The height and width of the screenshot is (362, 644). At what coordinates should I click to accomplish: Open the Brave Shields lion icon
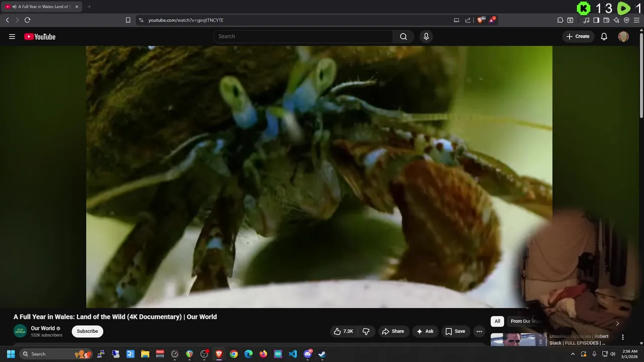tap(480, 20)
